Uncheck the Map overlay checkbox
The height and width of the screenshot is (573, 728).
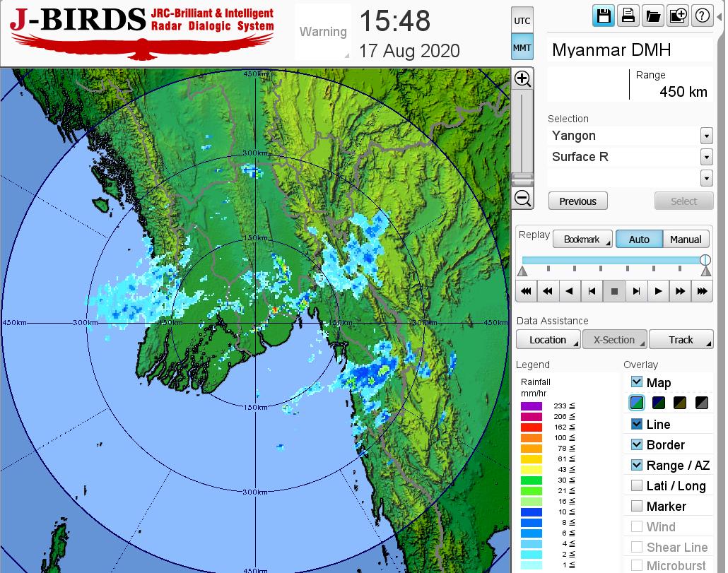click(x=637, y=382)
